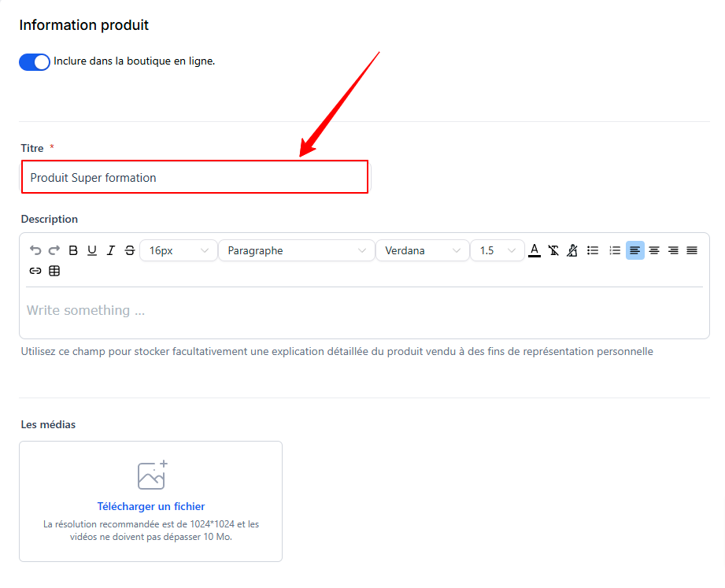Click the undo arrow in the editor toolbar
The image size is (725, 588).
click(x=35, y=250)
